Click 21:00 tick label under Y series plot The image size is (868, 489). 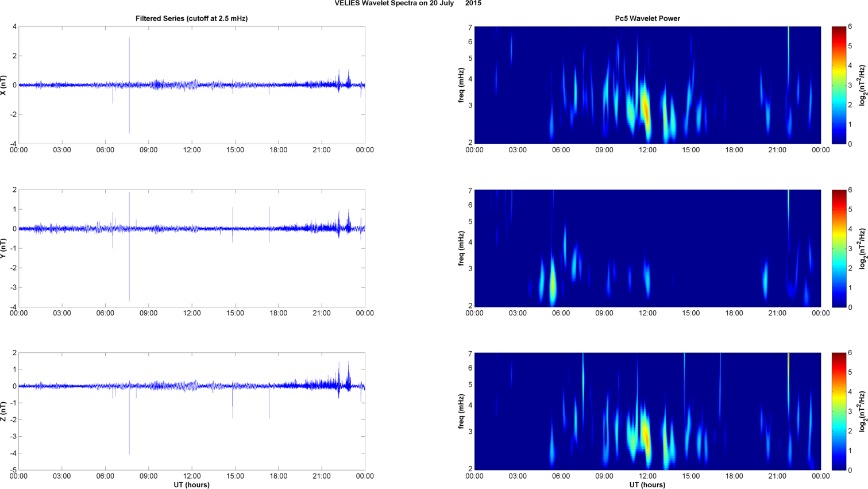[322, 313]
